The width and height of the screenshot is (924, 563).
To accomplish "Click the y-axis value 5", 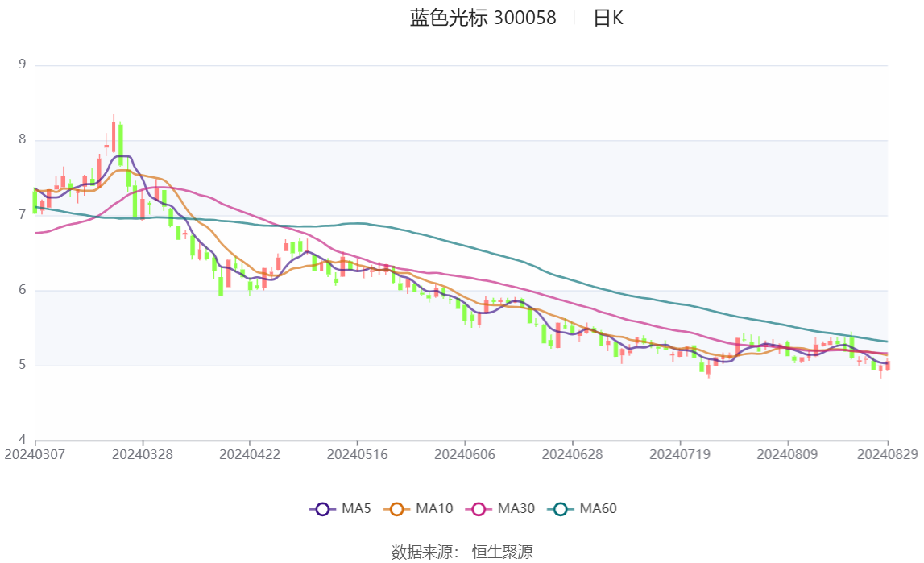I will point(23,365).
